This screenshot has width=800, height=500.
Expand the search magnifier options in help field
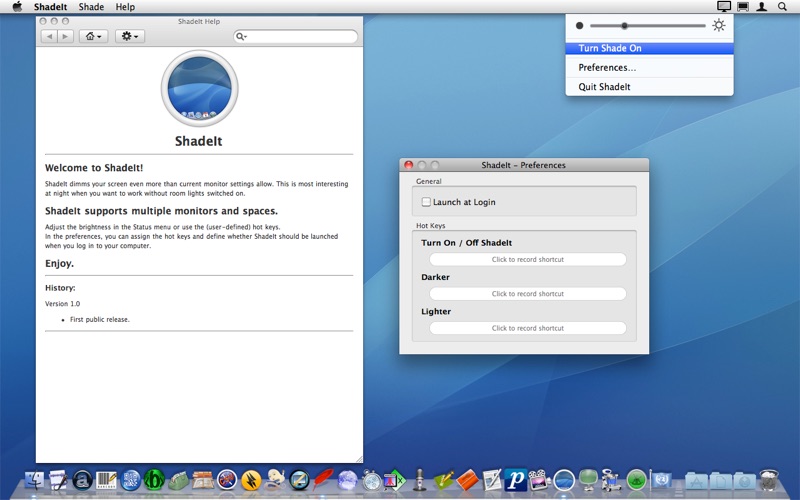point(241,37)
